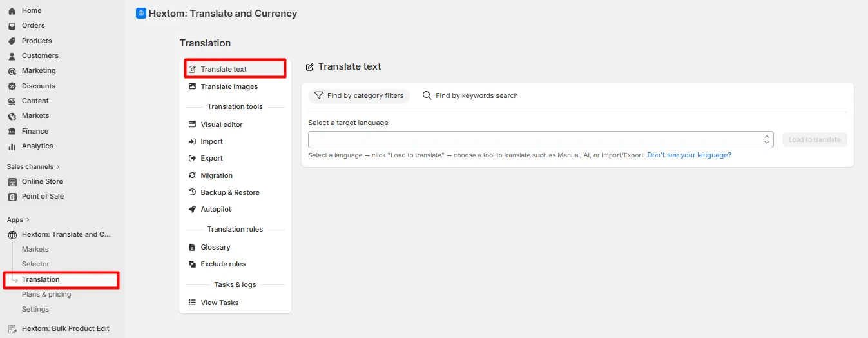Click the Hextom Translate globe app icon in sidebar
The height and width of the screenshot is (338, 868).
point(12,235)
